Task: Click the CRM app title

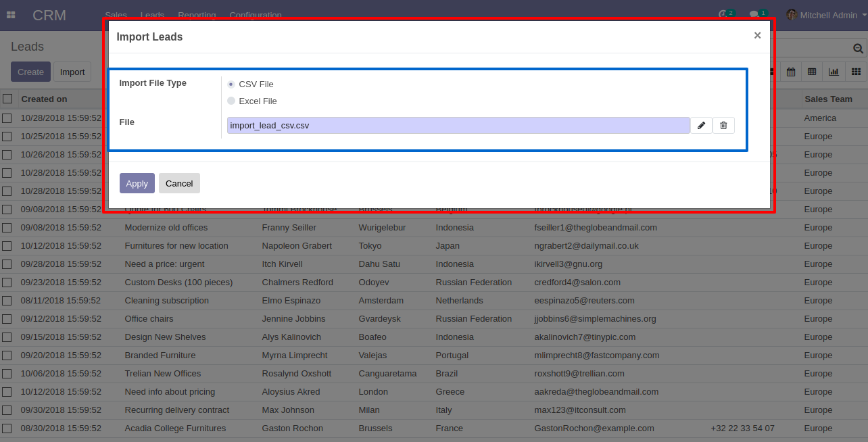Action: [x=49, y=15]
